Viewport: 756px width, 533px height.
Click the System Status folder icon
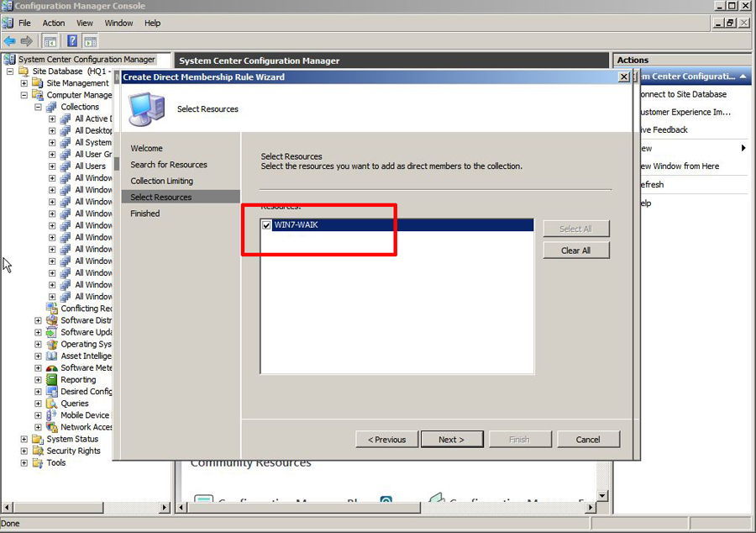pyautogui.click(x=38, y=439)
